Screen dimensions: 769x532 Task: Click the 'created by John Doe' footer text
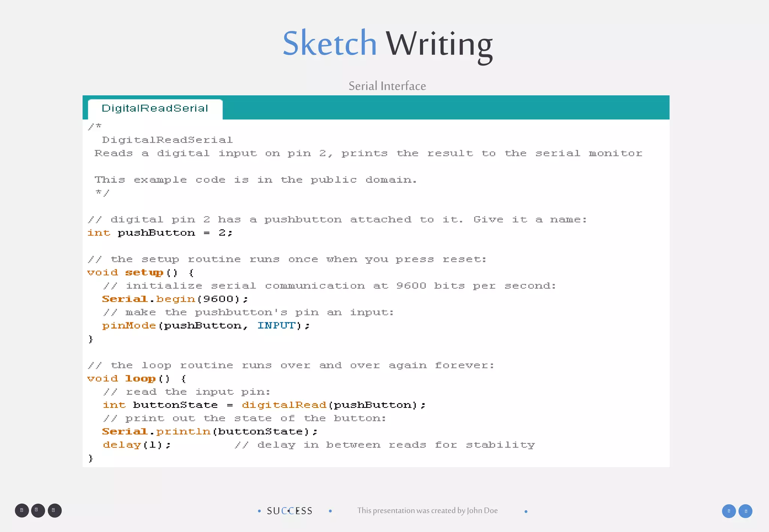(x=427, y=511)
